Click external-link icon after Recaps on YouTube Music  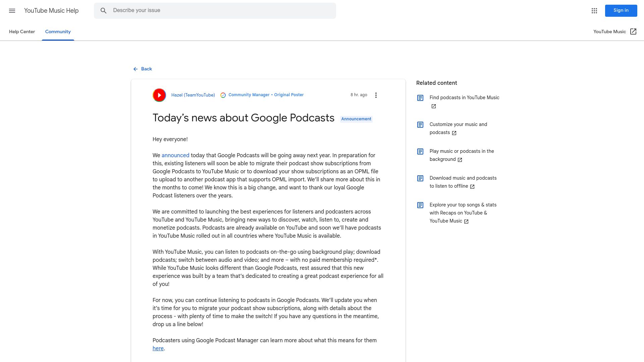tap(466, 222)
